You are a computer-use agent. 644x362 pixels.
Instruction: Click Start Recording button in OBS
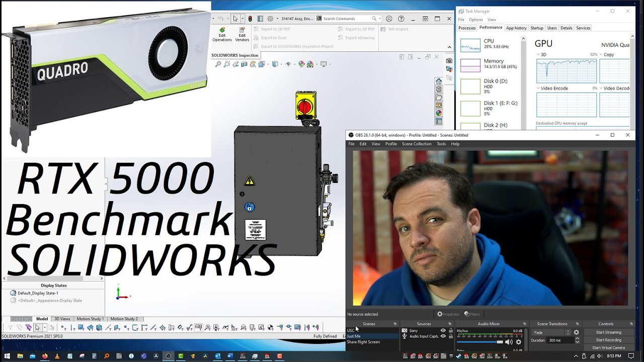[x=608, y=340]
